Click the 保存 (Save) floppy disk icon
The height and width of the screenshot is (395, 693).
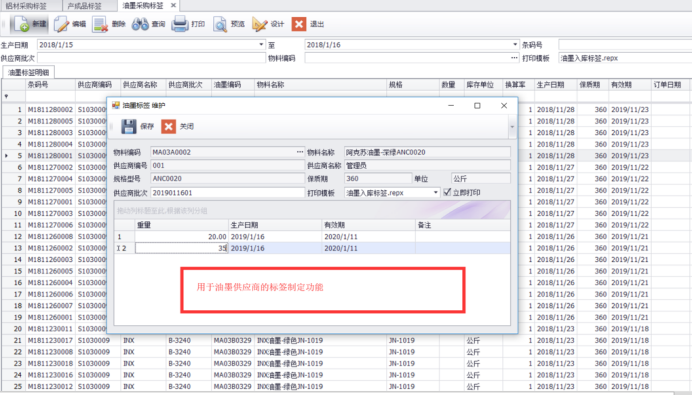[129, 126]
